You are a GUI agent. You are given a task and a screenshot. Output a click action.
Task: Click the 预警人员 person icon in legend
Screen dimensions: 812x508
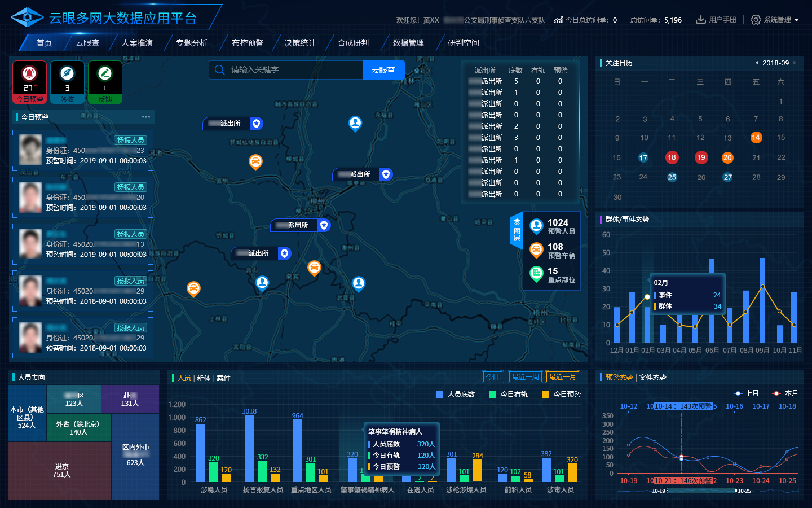click(x=536, y=226)
